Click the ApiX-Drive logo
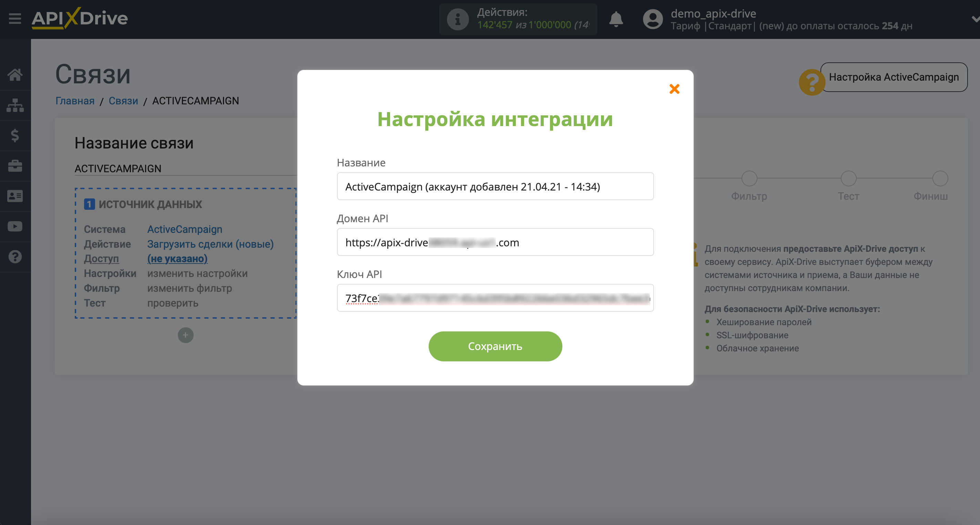The width and height of the screenshot is (980, 525). coord(80,18)
